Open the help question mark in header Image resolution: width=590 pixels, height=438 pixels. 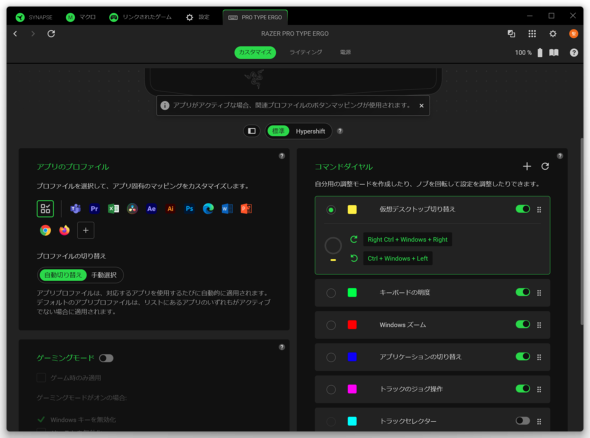point(573,53)
